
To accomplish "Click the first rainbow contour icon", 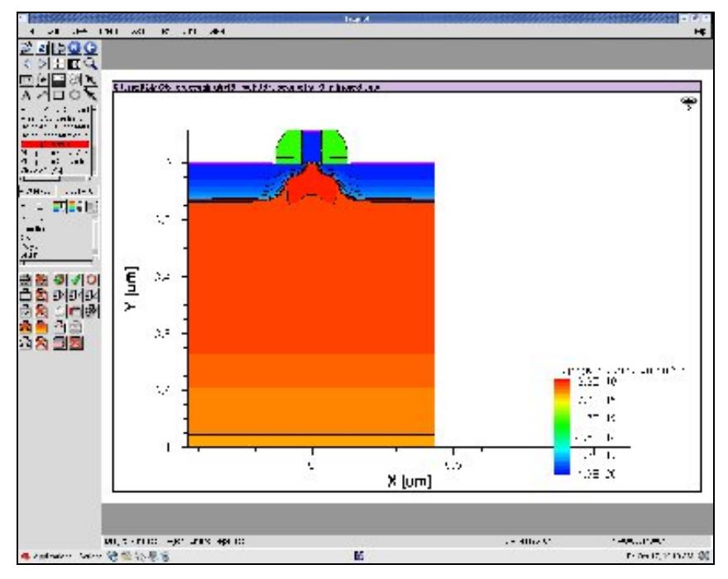I will click(x=59, y=207).
